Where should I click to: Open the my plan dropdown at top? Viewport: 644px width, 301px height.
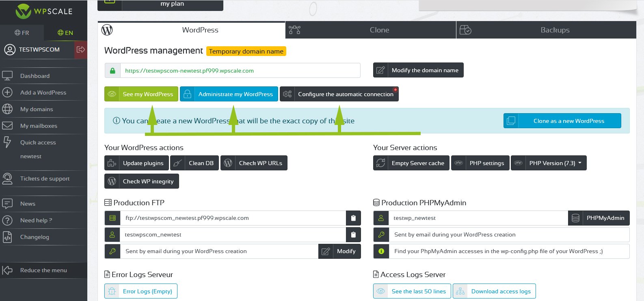coord(172,4)
